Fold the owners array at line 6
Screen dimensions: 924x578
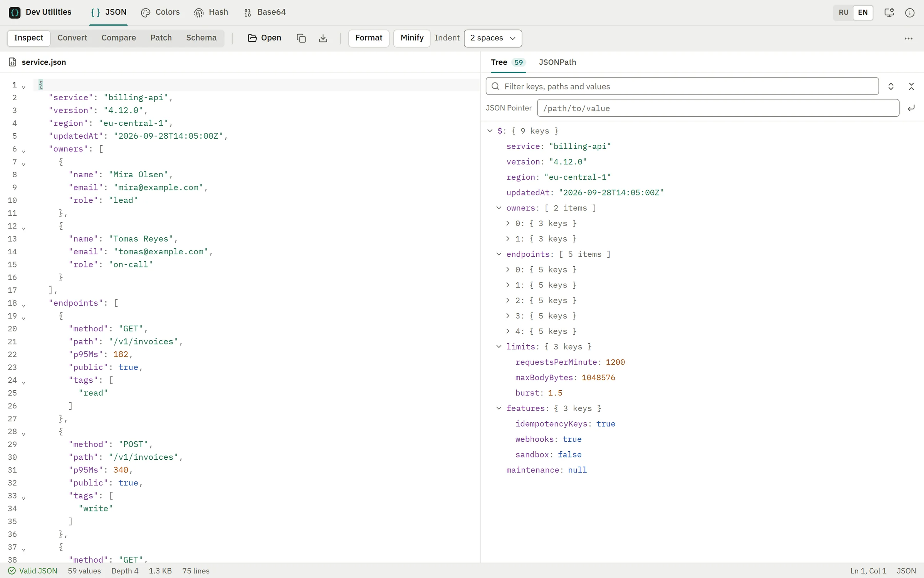(23, 151)
